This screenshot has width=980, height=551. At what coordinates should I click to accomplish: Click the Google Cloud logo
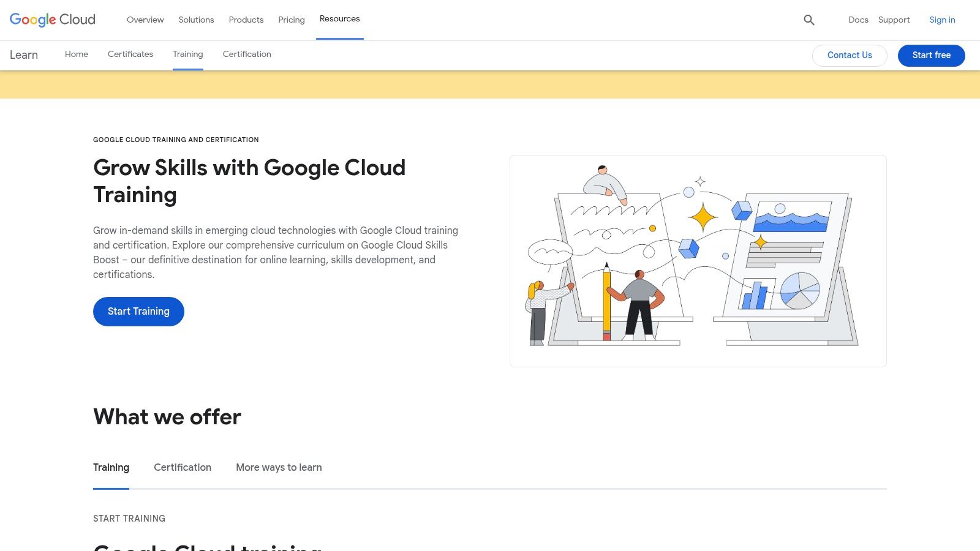click(52, 20)
